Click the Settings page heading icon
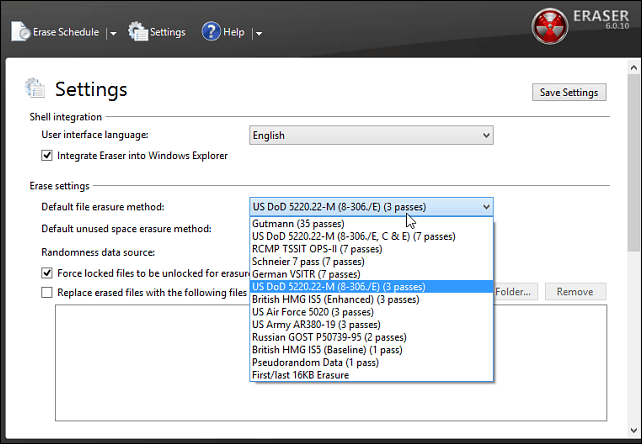 tap(35, 88)
